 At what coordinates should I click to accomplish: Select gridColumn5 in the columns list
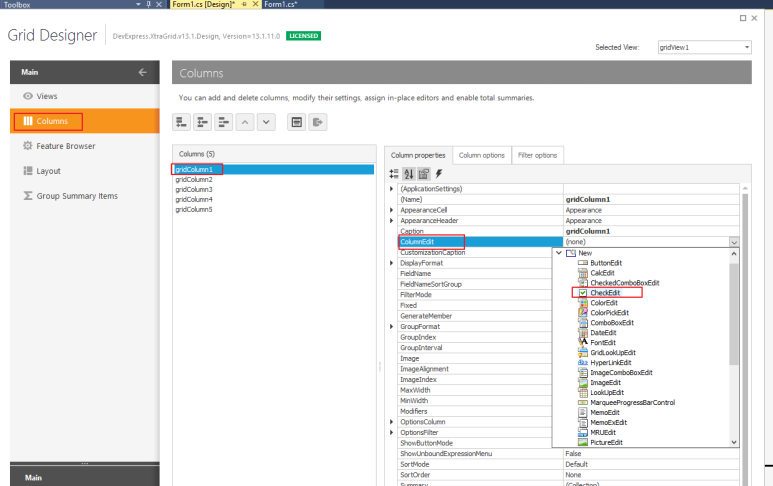click(x=194, y=209)
